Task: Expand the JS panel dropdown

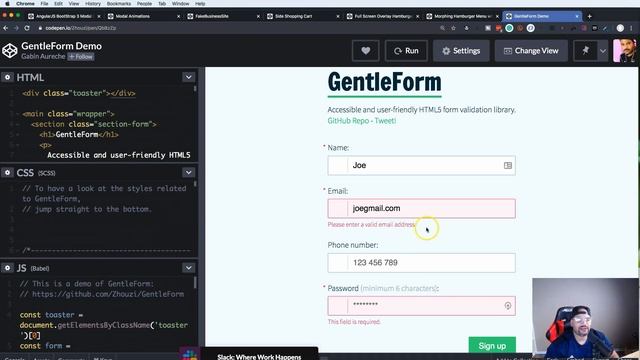Action: tap(189, 268)
